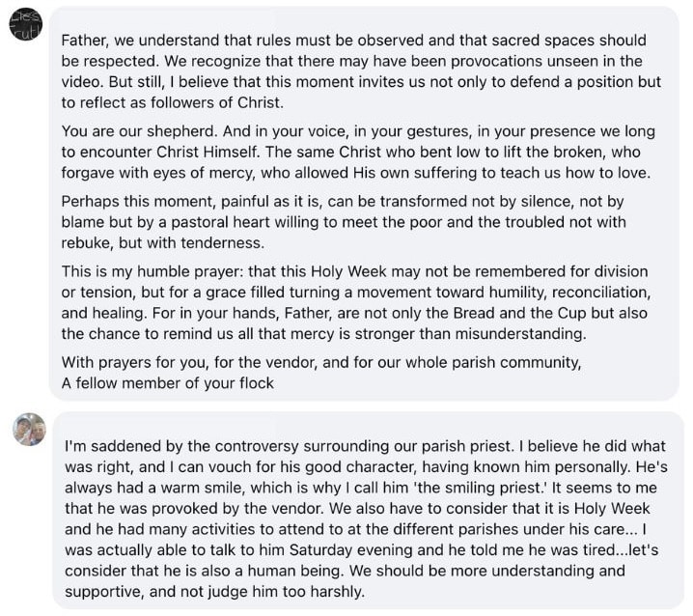Image resolution: width=693 pixels, height=616 pixels.
Task: Click the line 'With prayers for you, for the vendor'
Action: pyautogui.click(x=321, y=362)
